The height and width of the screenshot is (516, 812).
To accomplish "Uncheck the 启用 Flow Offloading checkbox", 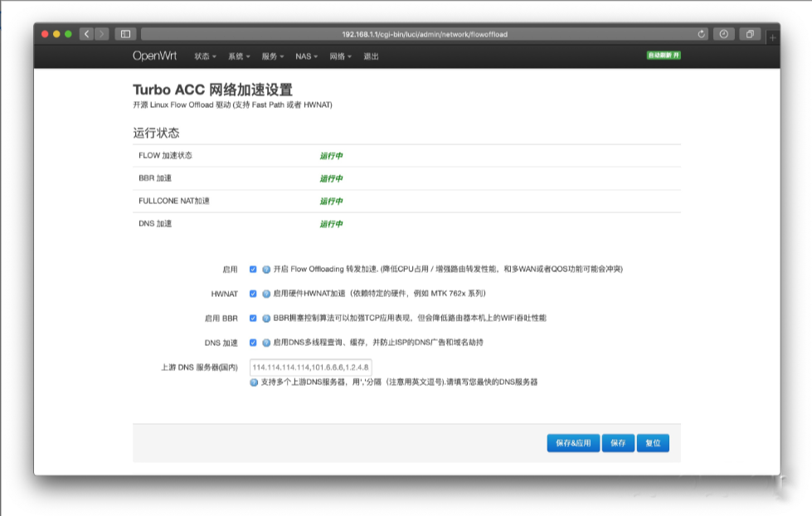I will point(251,269).
